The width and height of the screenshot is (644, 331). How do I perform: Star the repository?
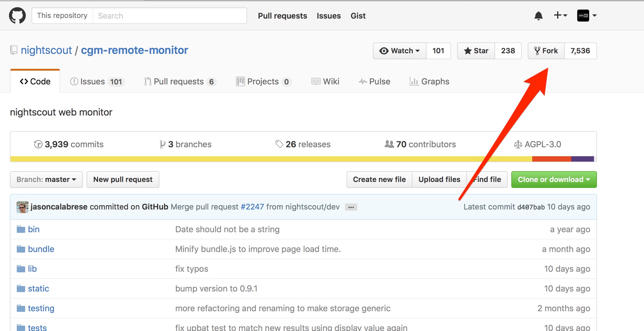click(476, 51)
